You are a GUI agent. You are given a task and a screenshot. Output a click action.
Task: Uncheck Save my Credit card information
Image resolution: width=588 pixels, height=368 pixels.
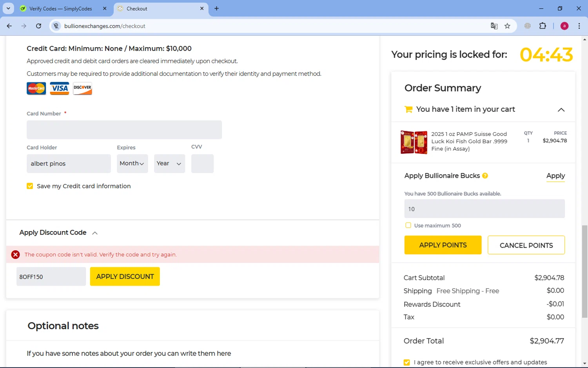coord(30,186)
